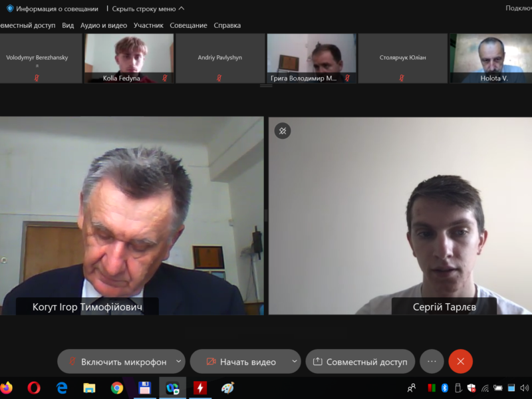Click the Opera browser taskbar icon
The height and width of the screenshot is (399, 532).
34,388
